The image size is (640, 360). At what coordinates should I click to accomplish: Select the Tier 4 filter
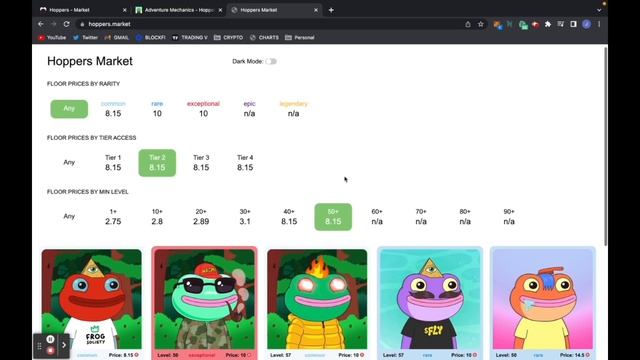pos(245,162)
